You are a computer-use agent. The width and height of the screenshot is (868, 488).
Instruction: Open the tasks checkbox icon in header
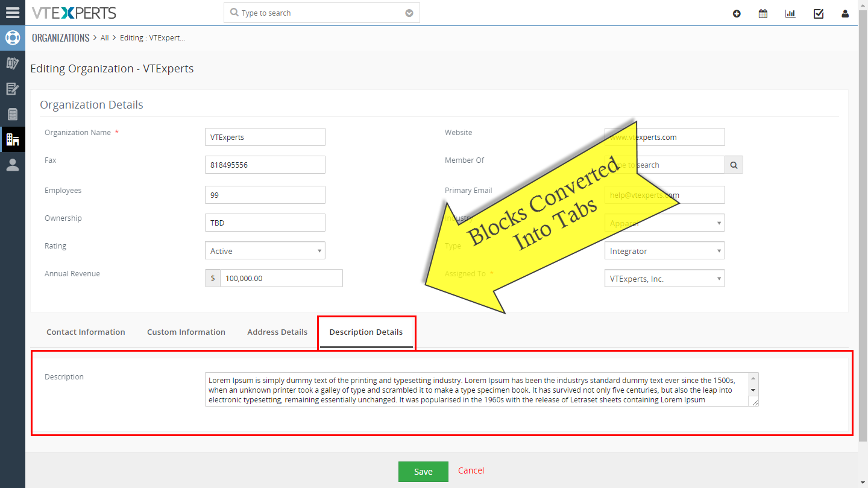click(819, 13)
